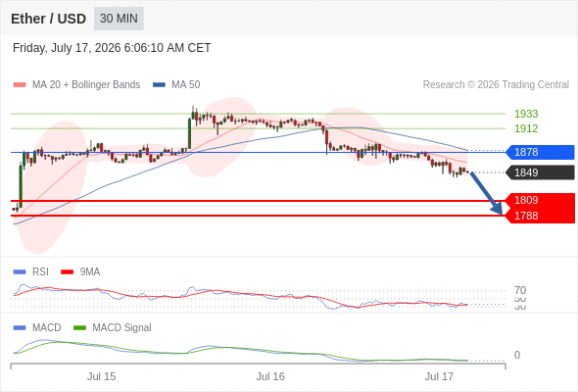Click the RSI 70 level label
The image size is (578, 392).
[520, 290]
